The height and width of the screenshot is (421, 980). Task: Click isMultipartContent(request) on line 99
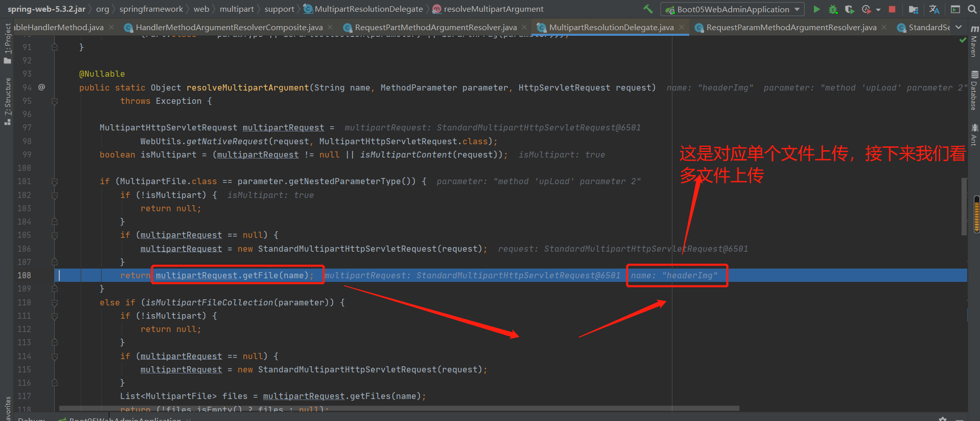click(431, 154)
